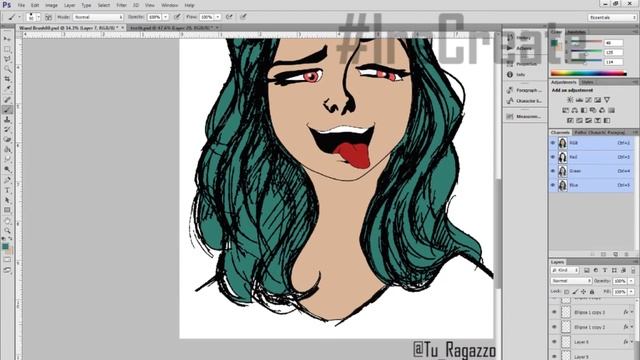Open the Measurement panel button
The image size is (640, 360).
point(524,117)
